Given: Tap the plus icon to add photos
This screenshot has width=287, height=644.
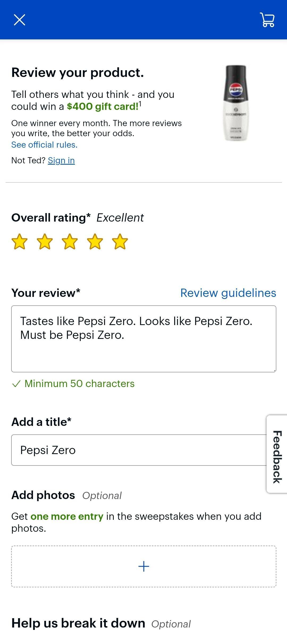Looking at the screenshot, I should (x=144, y=566).
